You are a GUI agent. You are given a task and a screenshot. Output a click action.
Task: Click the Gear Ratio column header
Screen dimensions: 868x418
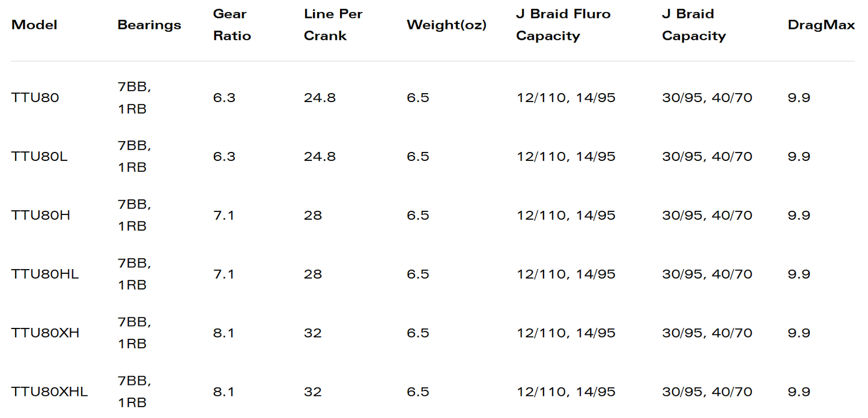pyautogui.click(x=232, y=25)
